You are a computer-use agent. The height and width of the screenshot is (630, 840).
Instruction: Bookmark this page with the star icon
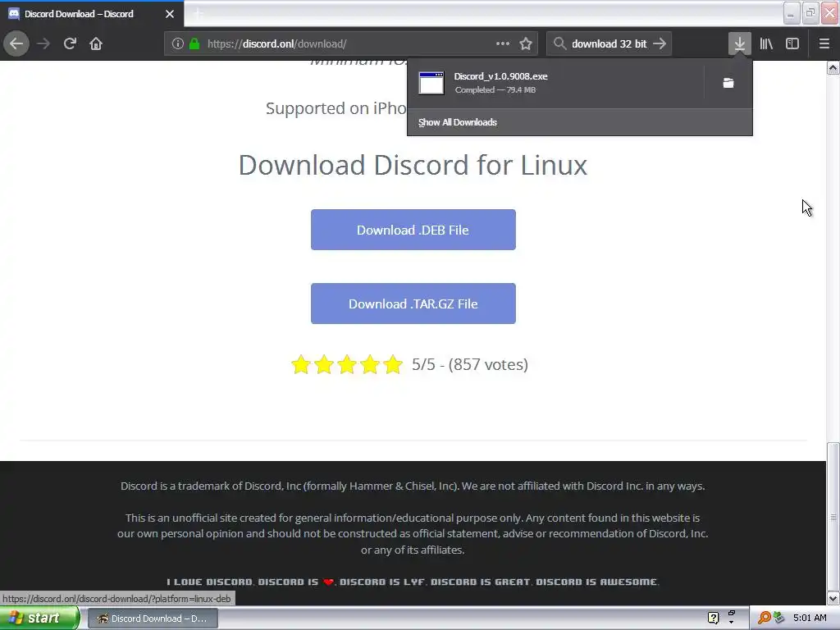(x=526, y=43)
